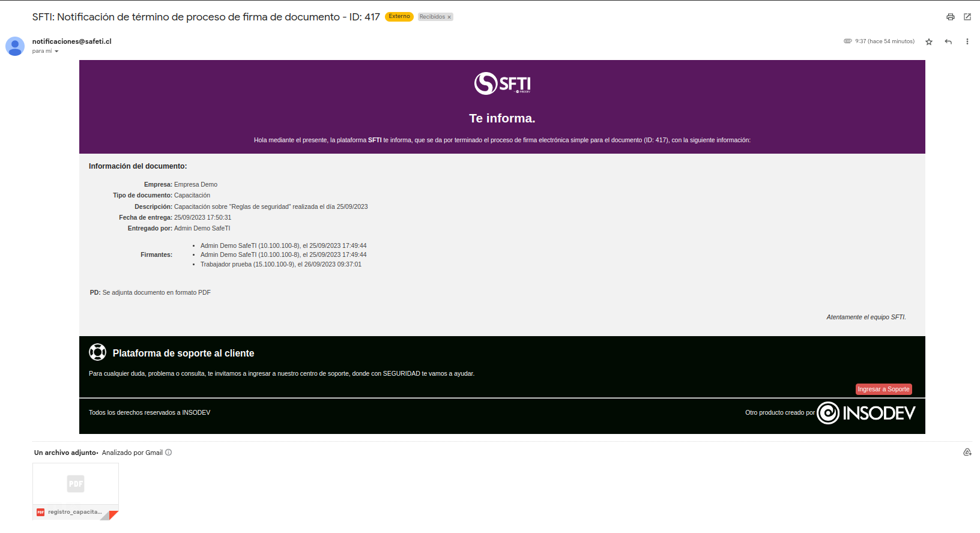Expand recipient details arrow beside 'para mí'
Screen dimensions: 980x533
(56, 52)
